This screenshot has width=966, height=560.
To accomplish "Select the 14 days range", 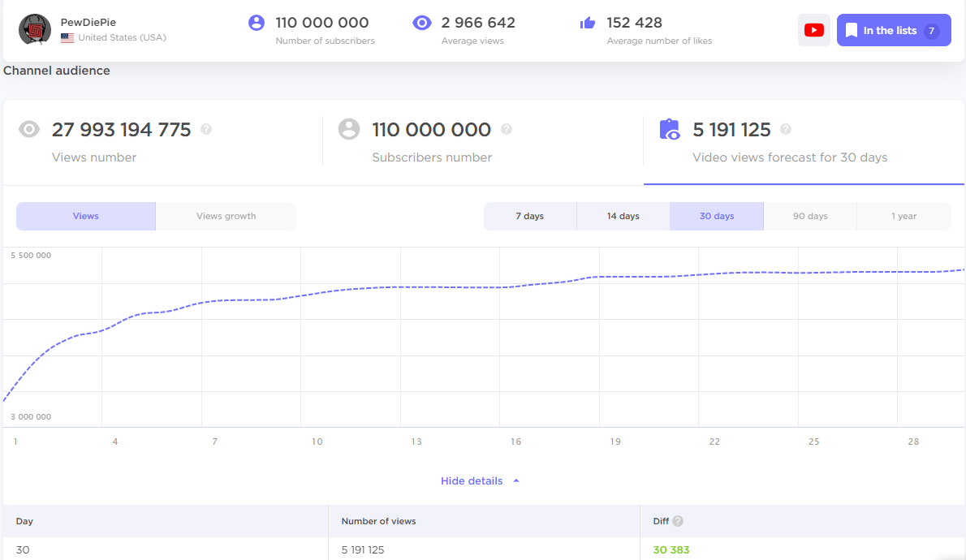I will pyautogui.click(x=623, y=216).
